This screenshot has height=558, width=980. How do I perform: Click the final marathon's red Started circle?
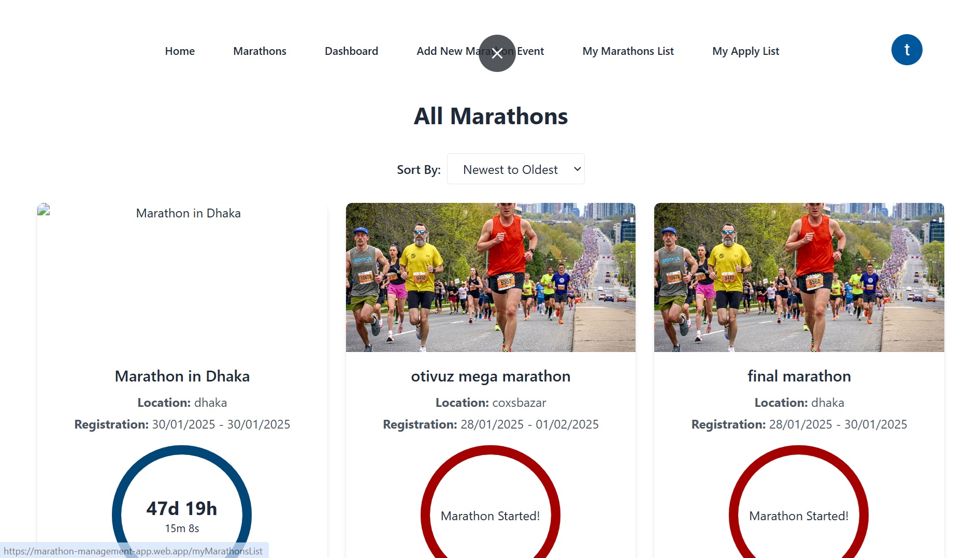[798, 516]
